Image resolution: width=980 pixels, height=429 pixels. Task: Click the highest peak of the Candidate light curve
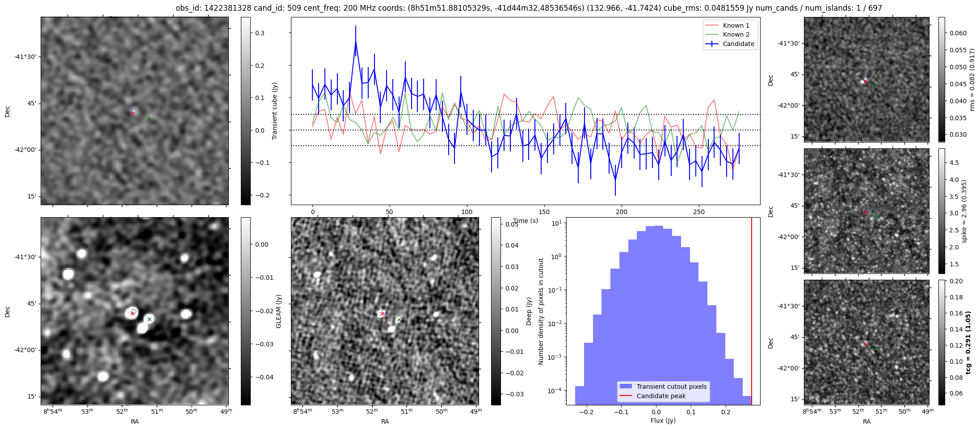tap(356, 41)
